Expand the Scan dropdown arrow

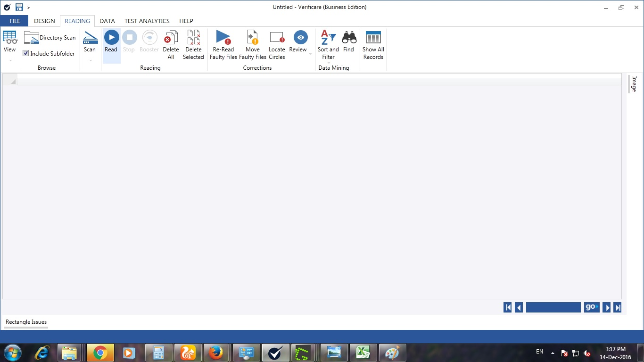(90, 61)
